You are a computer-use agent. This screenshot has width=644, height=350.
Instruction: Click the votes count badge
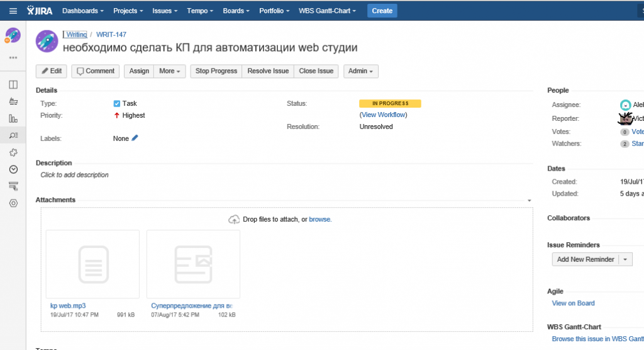(625, 132)
